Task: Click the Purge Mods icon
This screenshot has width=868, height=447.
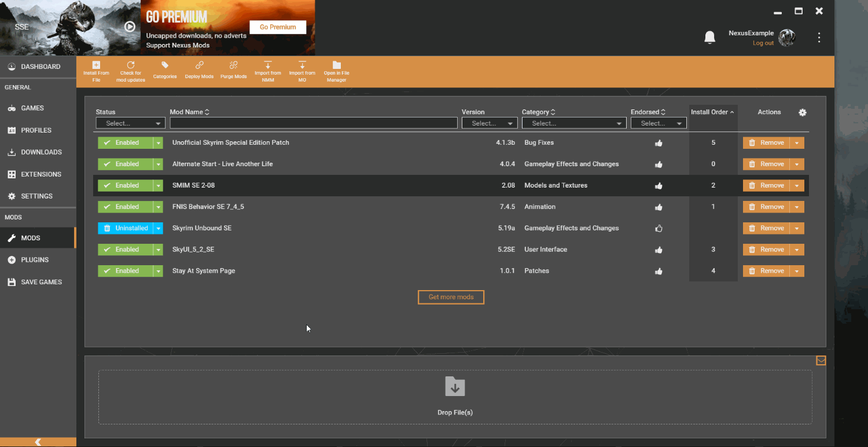Action: pyautogui.click(x=233, y=65)
